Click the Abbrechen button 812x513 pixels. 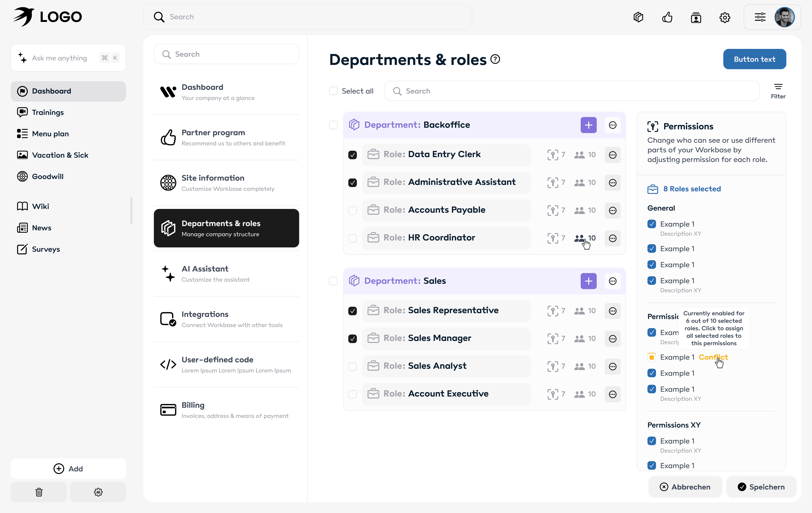pos(685,487)
